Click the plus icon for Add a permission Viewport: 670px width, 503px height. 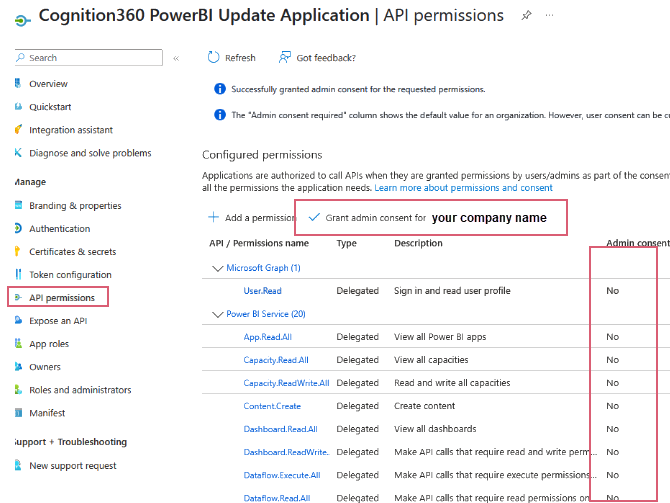click(213, 217)
